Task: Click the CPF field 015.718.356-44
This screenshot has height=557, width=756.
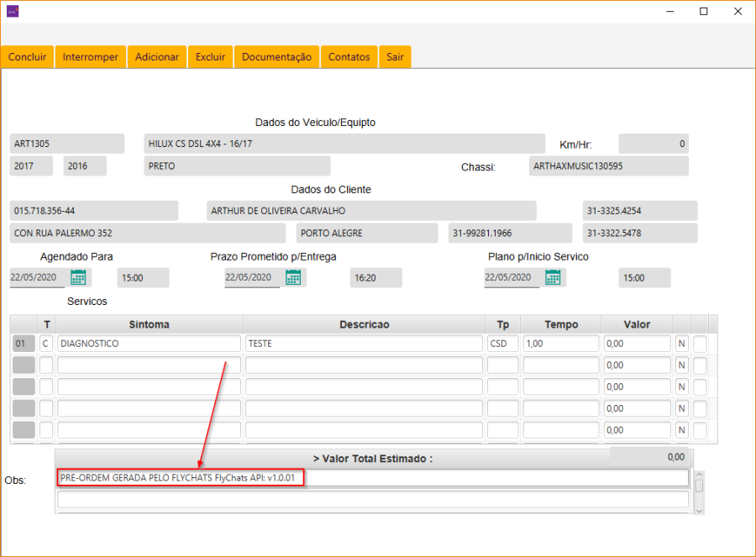Action: pyautogui.click(x=93, y=211)
